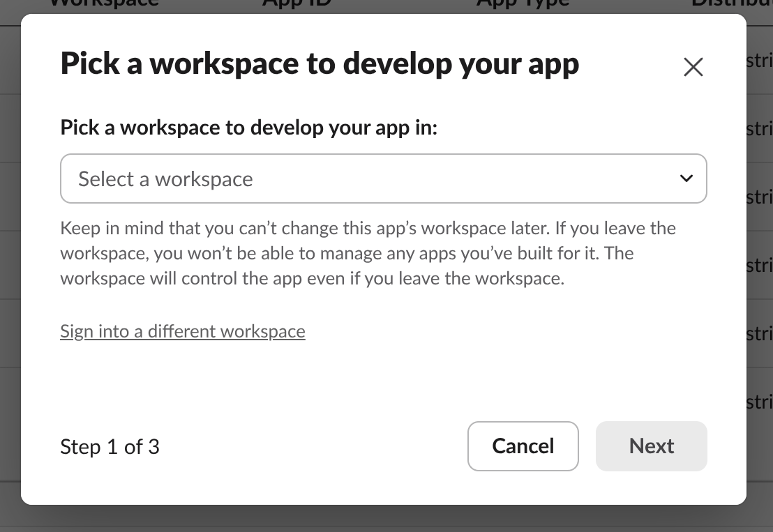This screenshot has height=532, width=773.
Task: Click the last row's distribution cell behind dialog
Action: click(x=759, y=402)
